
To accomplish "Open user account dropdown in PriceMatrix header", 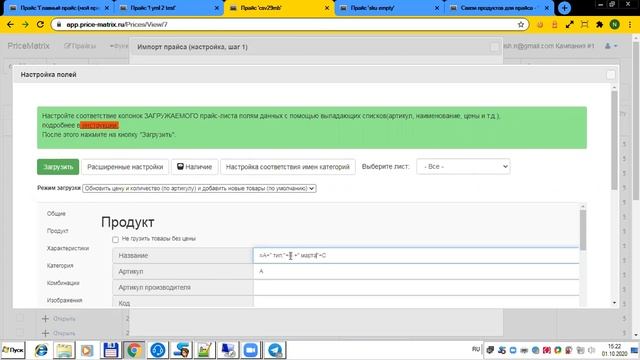I will [611, 46].
